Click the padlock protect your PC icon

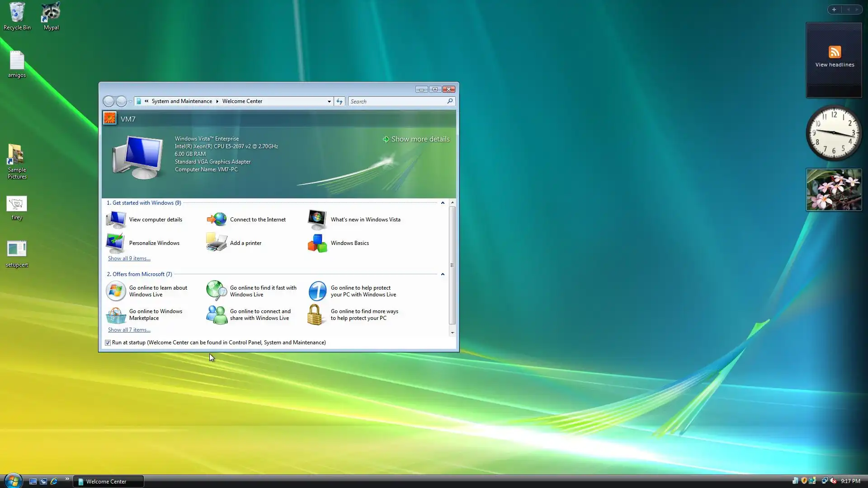(x=315, y=314)
